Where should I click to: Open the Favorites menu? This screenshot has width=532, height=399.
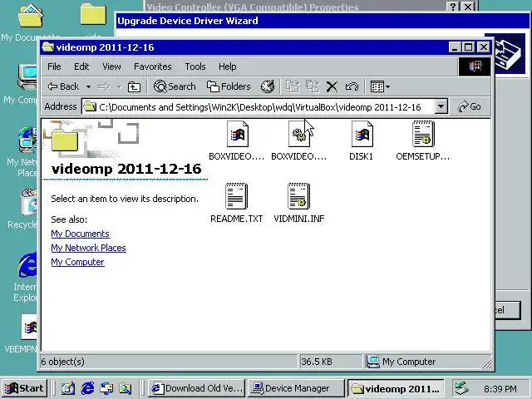point(153,66)
